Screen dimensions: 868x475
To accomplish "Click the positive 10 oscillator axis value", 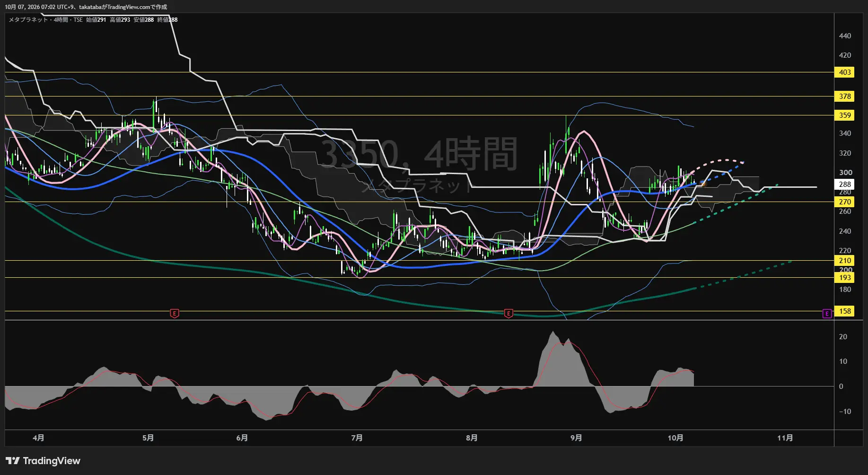I will (x=843, y=361).
